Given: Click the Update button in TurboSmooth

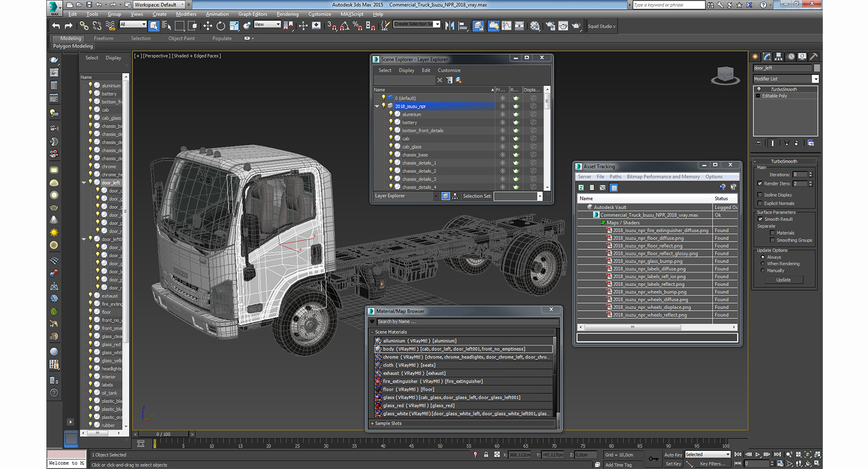Looking at the screenshot, I should (783, 280).
